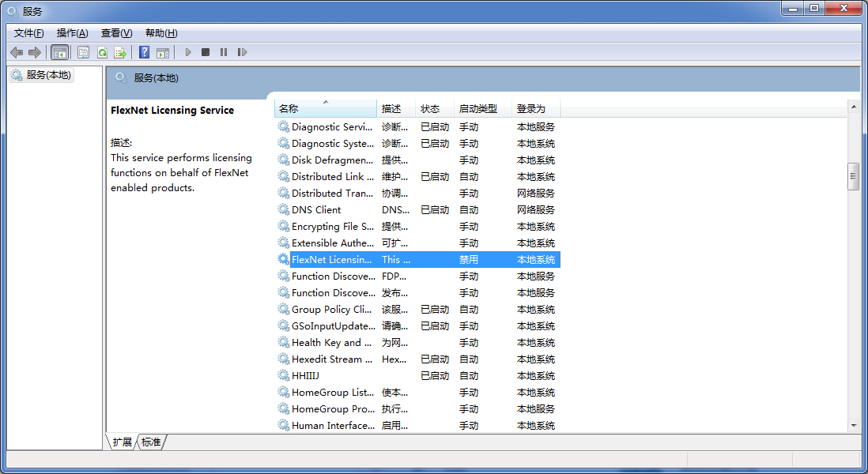Click the scrollbar down arrow
The height and width of the screenshot is (474, 868).
[x=853, y=425]
